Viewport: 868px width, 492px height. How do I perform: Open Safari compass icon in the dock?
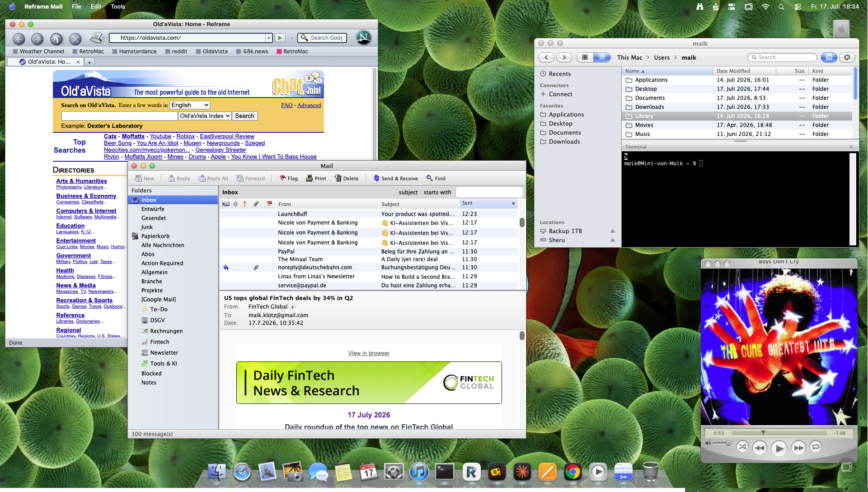tap(242, 472)
